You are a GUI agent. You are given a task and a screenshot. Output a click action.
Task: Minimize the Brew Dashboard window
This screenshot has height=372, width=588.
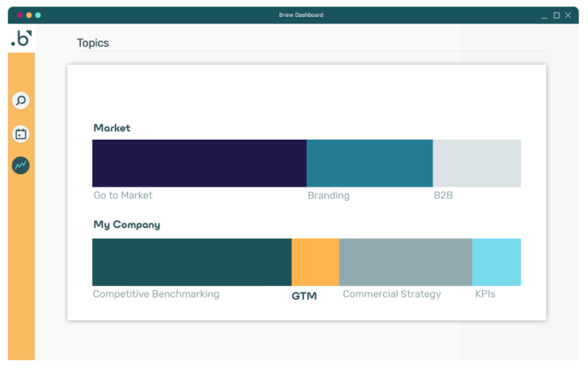click(x=545, y=15)
